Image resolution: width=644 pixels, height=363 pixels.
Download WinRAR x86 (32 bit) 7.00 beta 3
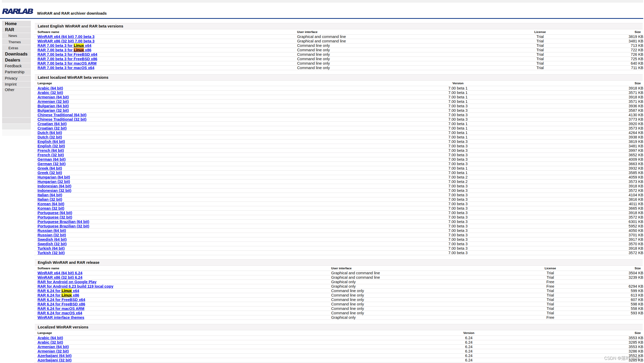(66, 41)
